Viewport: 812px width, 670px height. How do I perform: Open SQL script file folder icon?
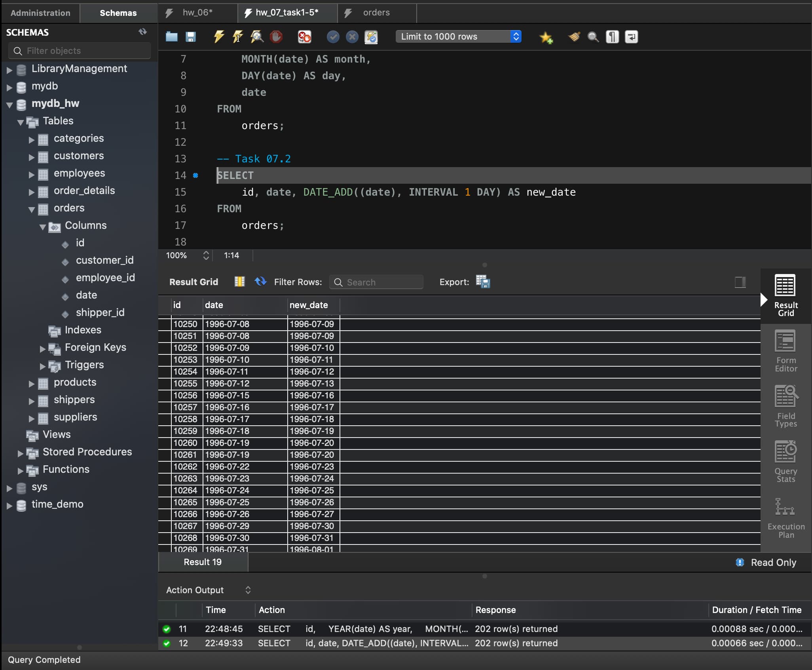pyautogui.click(x=171, y=37)
